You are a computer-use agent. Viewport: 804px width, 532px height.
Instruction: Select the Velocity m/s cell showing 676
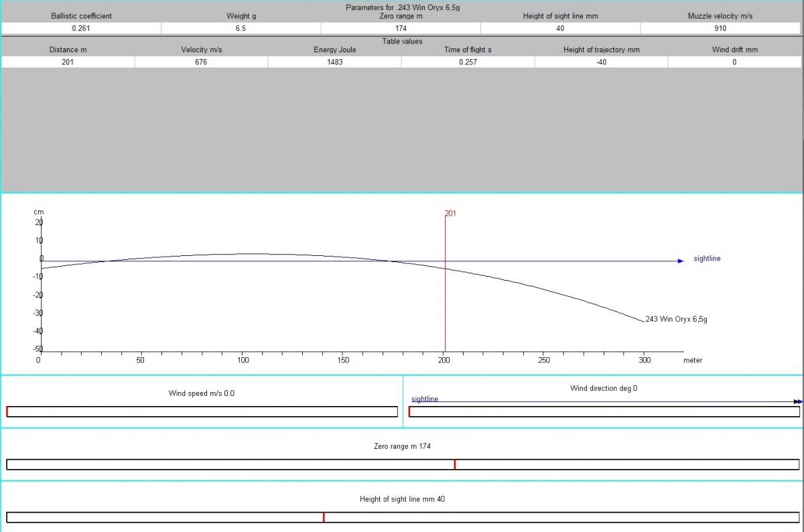(201, 62)
